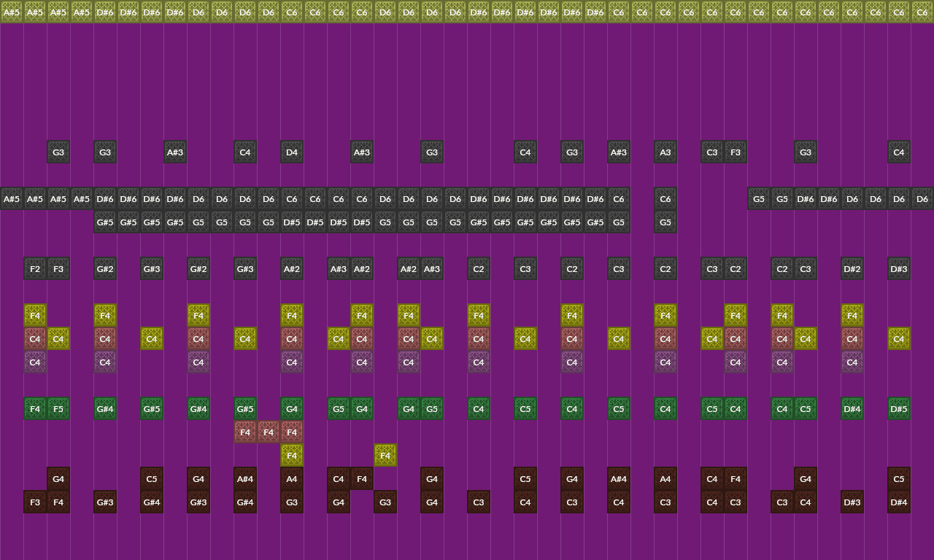Click last olive C6 block in top row

(922, 12)
